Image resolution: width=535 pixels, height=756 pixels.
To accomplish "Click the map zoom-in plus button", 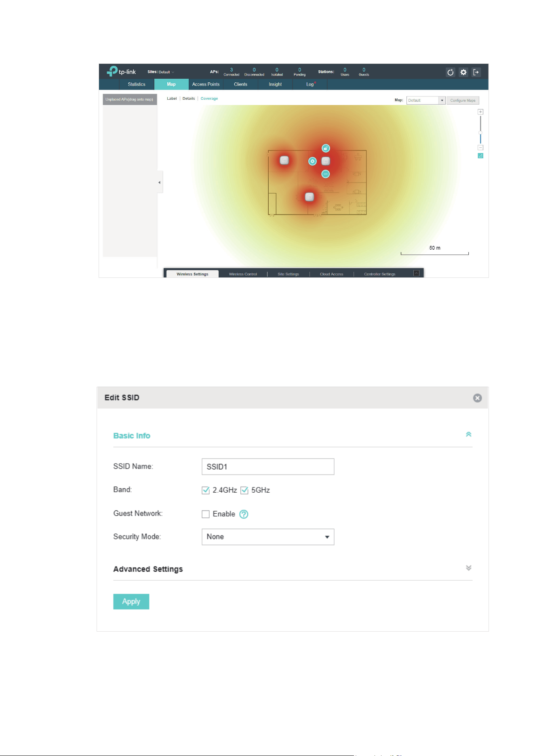I will 480,112.
